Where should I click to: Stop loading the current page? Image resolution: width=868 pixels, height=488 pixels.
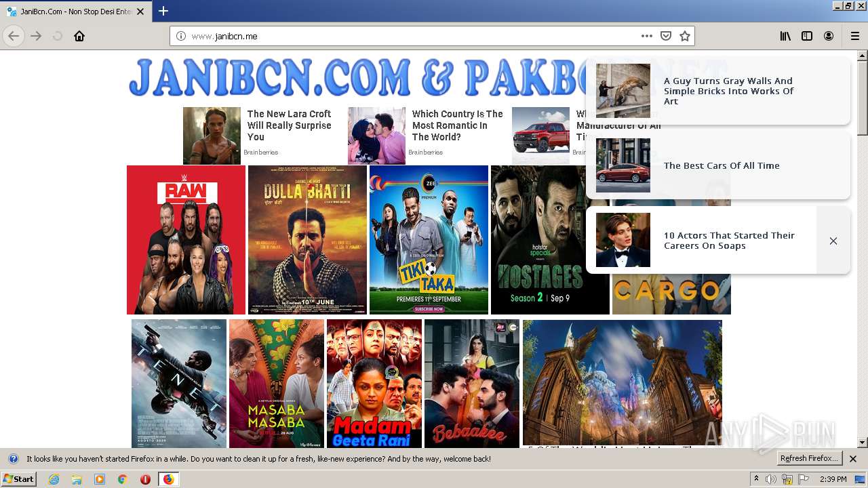pyautogui.click(x=58, y=36)
